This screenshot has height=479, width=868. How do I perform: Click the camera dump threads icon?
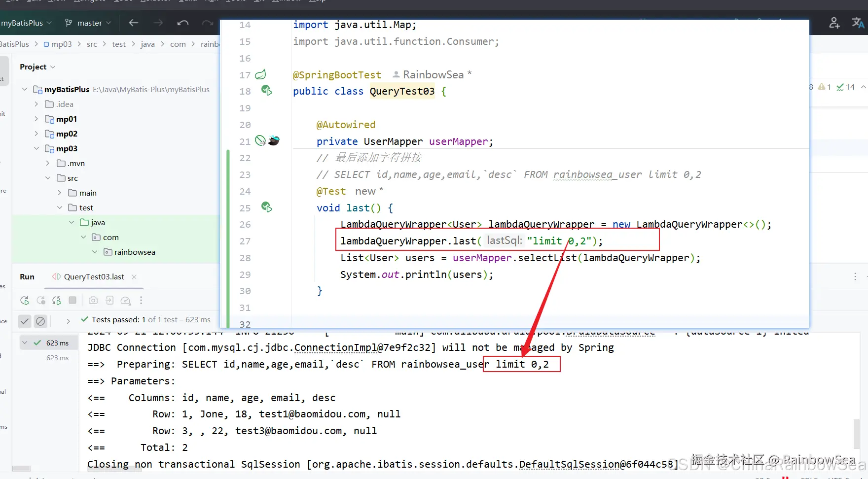pyautogui.click(x=93, y=300)
